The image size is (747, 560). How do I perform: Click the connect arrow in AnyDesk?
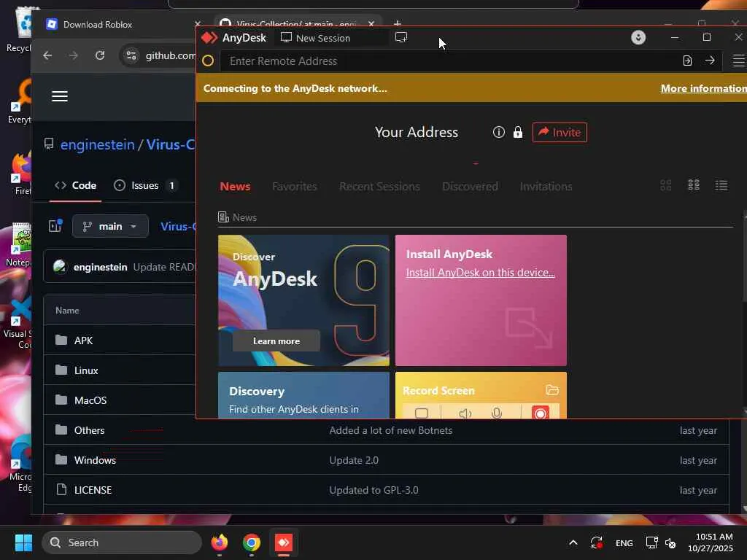click(x=709, y=61)
